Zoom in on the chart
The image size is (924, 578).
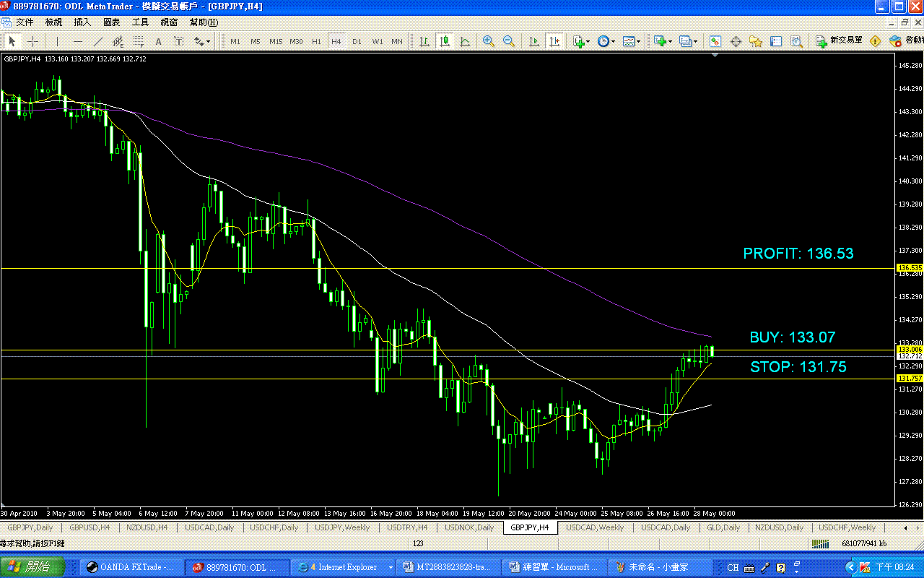point(487,41)
